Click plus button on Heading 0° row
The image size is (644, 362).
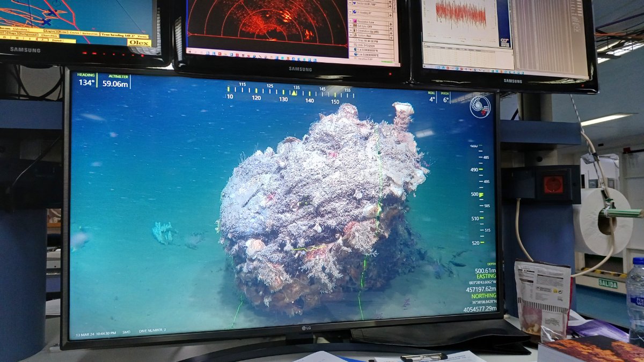coord(390,15)
